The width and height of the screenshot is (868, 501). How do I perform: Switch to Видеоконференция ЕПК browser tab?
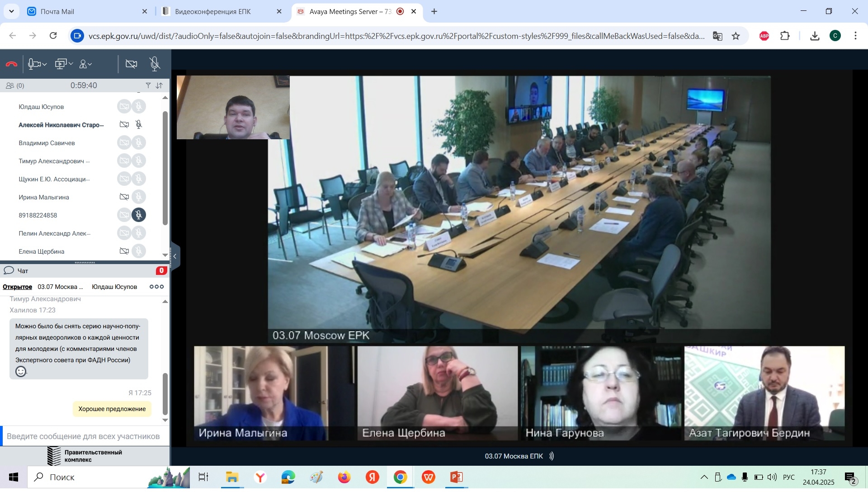221,12
